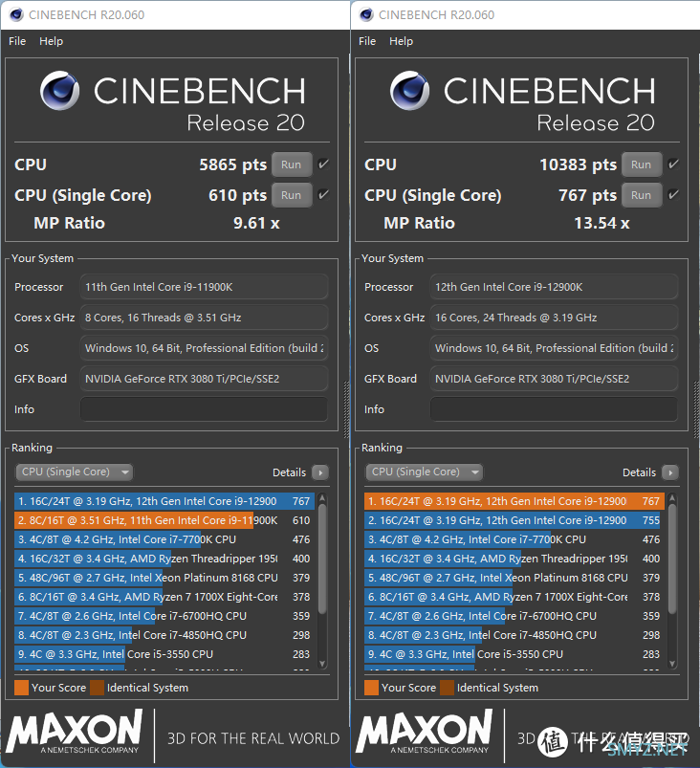Select left window Threadripper row scoring 400
The image size is (700, 768).
[x=164, y=559]
